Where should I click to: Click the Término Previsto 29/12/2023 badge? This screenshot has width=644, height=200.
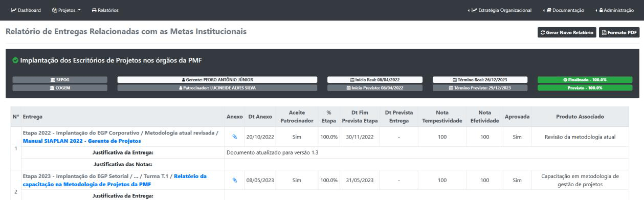click(x=480, y=87)
